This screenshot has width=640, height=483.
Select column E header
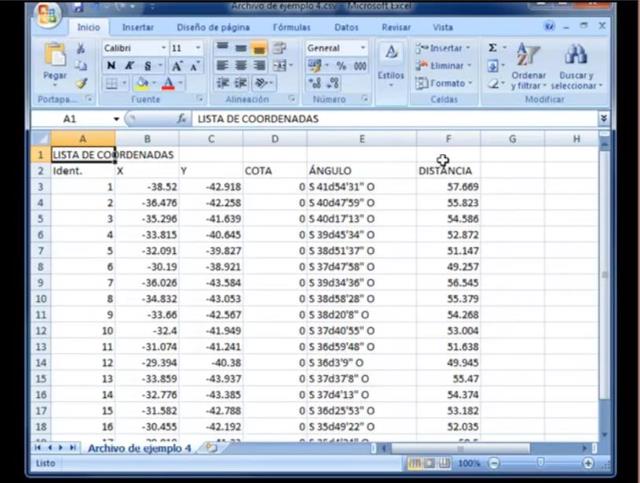click(x=362, y=139)
